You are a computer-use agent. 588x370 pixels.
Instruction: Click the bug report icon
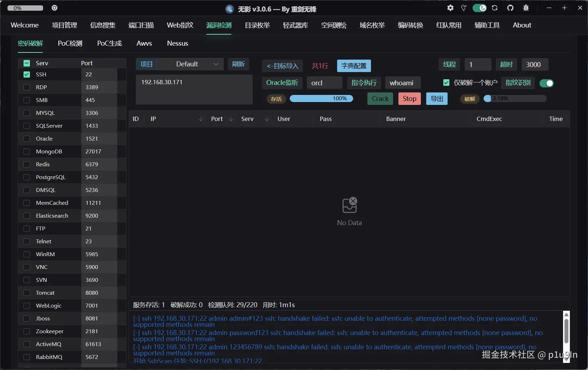[x=526, y=8]
